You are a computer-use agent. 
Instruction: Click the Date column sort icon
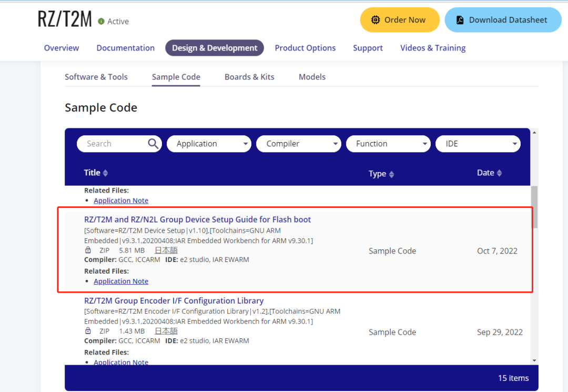[499, 173]
